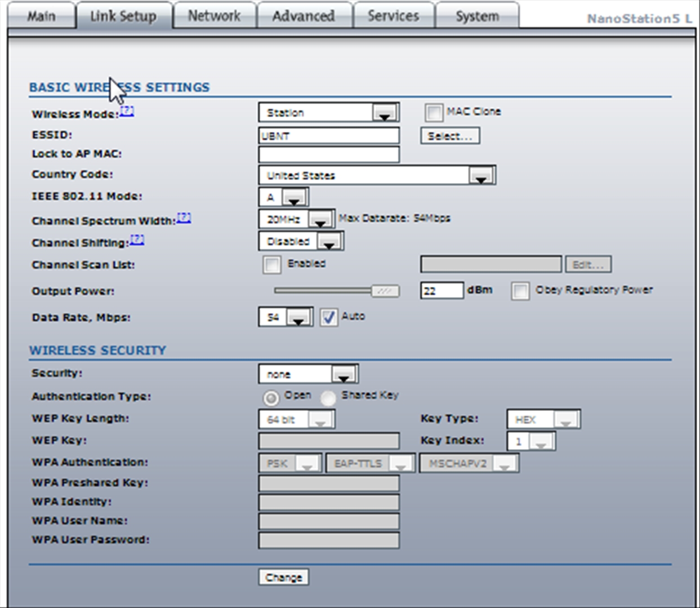Expand the Channel Shifting dropdown
Viewport: 700px width, 608px height.
pos(301,241)
